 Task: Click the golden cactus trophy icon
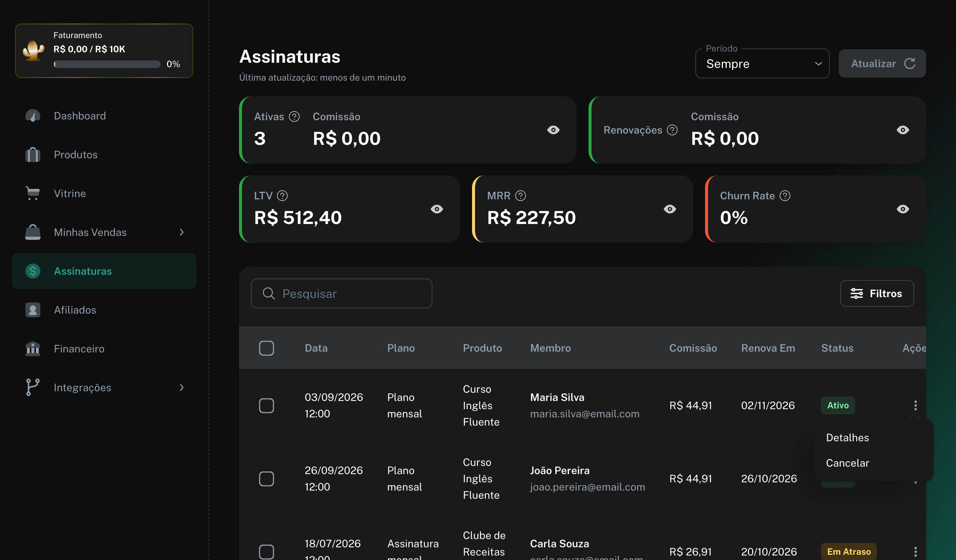(33, 50)
